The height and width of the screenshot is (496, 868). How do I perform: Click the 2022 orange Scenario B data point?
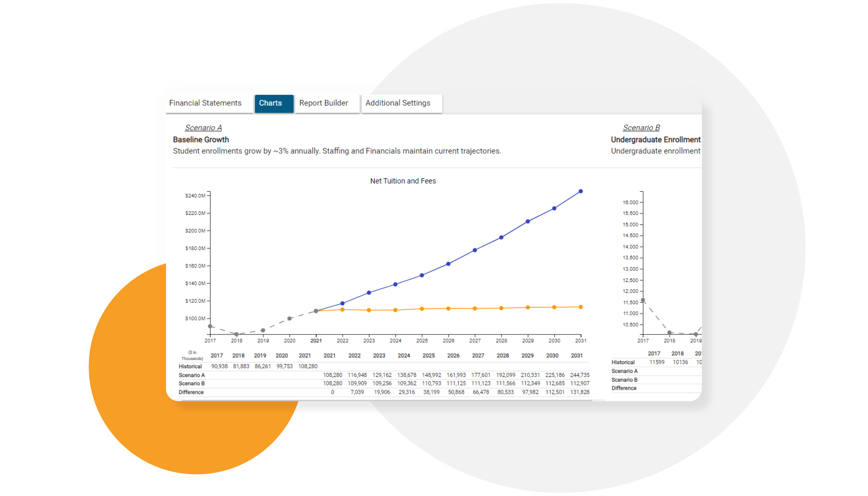coord(342,310)
